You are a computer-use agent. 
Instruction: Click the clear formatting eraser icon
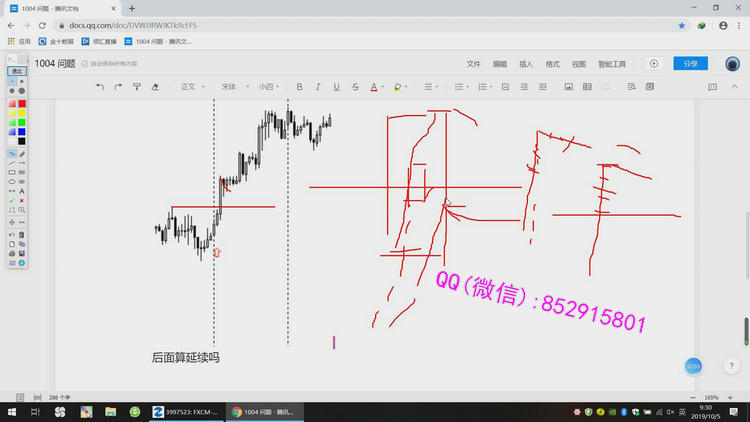(x=155, y=87)
